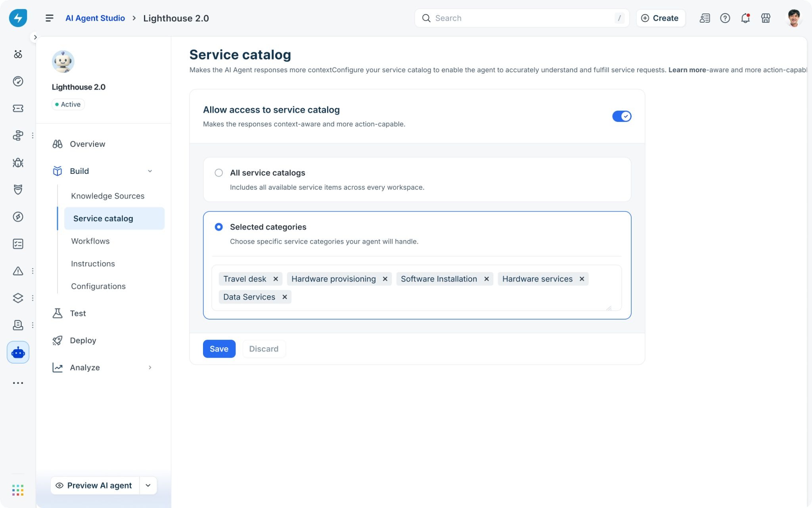This screenshot has width=812, height=508.
Task: Disable the Allow access to service catalog toggle
Action: [x=622, y=116]
